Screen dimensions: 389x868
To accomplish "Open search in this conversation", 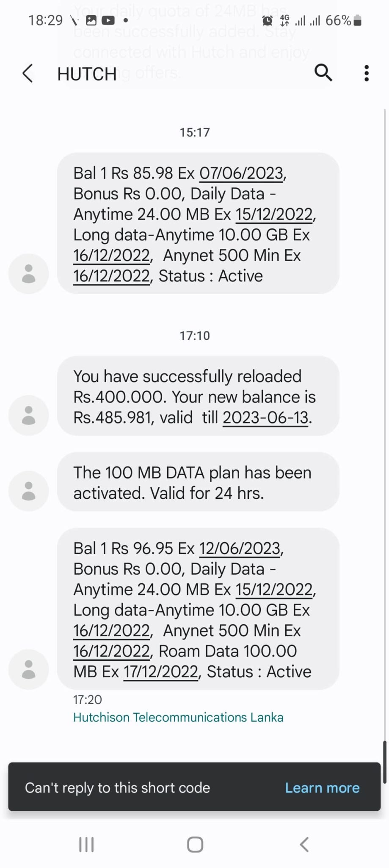I will pos(323,73).
